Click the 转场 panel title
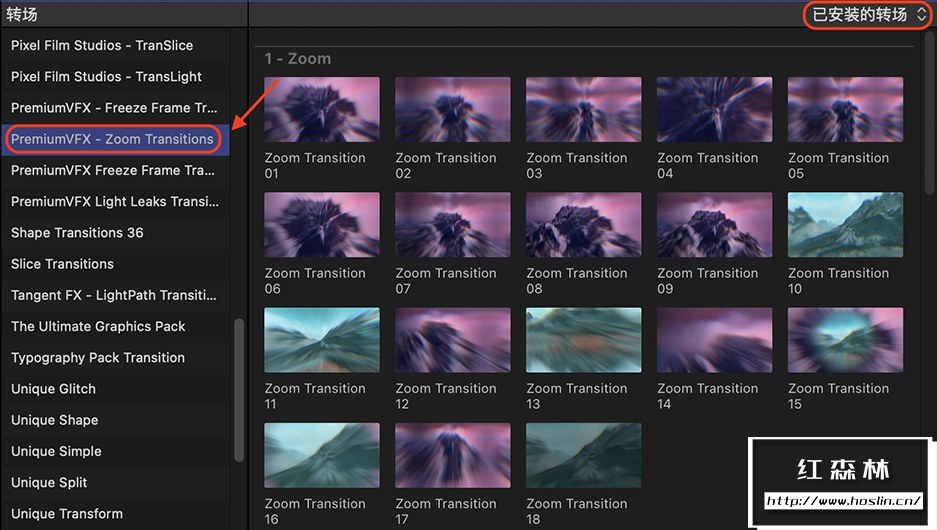937x530 pixels. tap(22, 14)
